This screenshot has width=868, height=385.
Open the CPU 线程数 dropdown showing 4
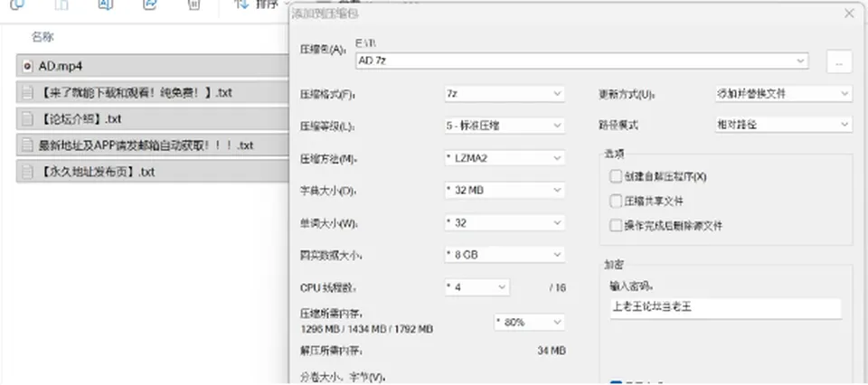[x=476, y=287]
